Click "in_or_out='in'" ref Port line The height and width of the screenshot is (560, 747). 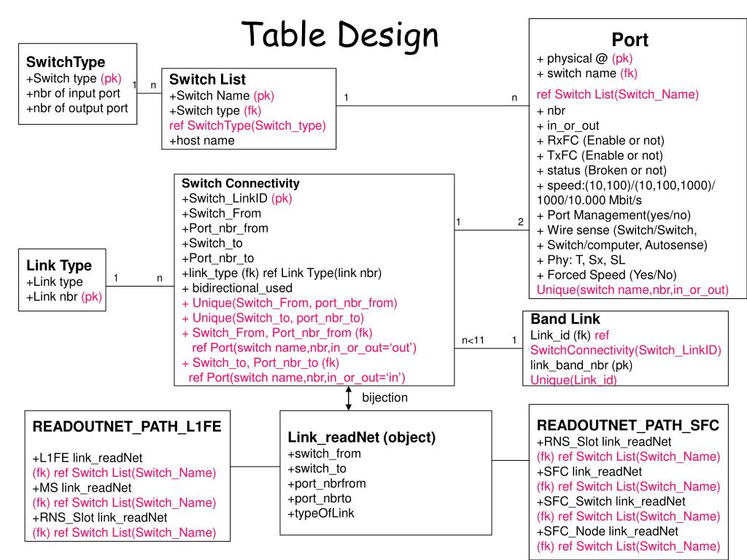[297, 378]
